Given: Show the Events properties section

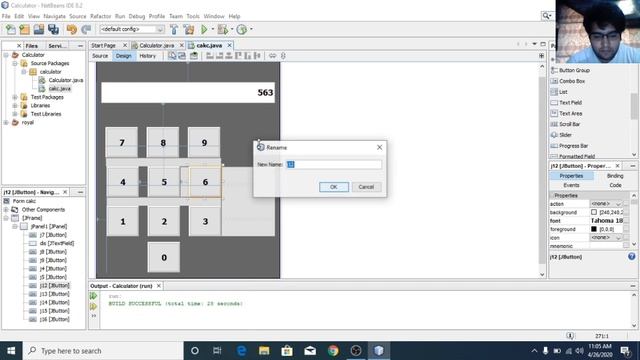Looking at the screenshot, I should pyautogui.click(x=571, y=185).
